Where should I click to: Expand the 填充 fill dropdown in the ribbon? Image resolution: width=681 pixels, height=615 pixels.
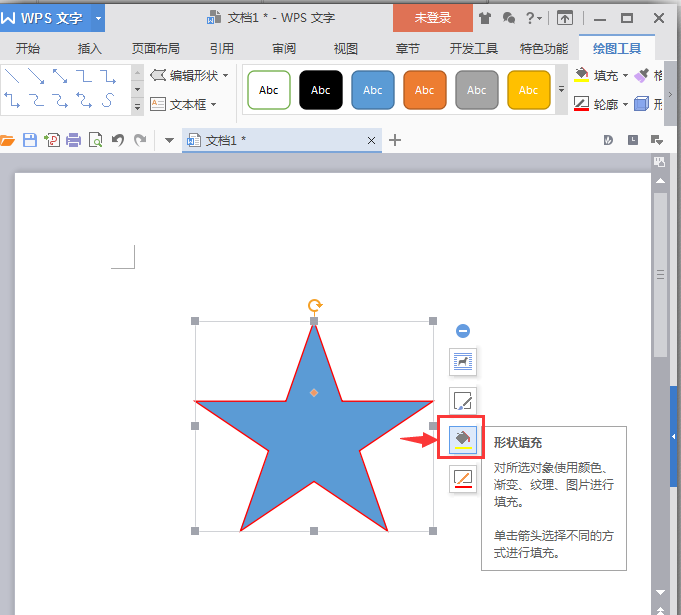625,76
